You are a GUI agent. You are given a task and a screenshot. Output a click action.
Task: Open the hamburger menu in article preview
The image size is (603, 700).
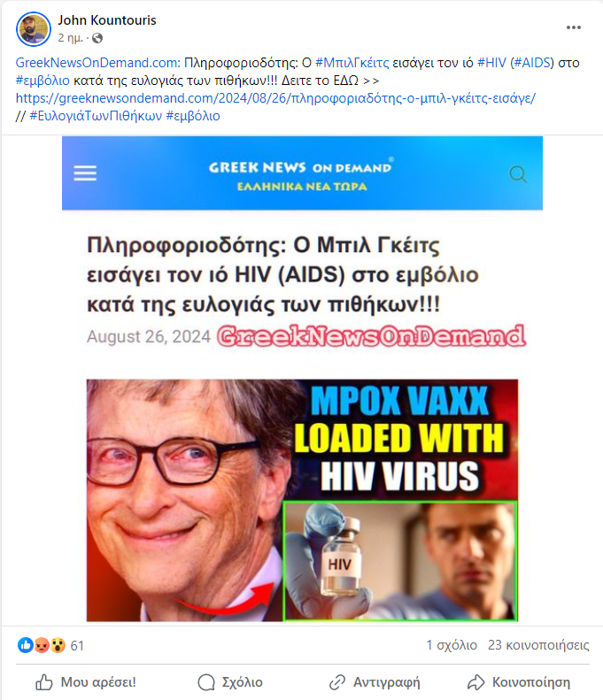click(85, 173)
